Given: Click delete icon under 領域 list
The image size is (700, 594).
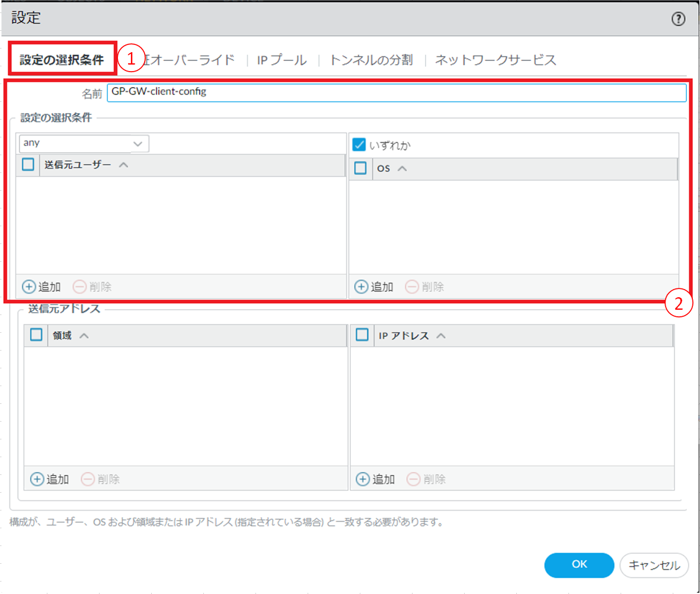Looking at the screenshot, I should click(88, 479).
